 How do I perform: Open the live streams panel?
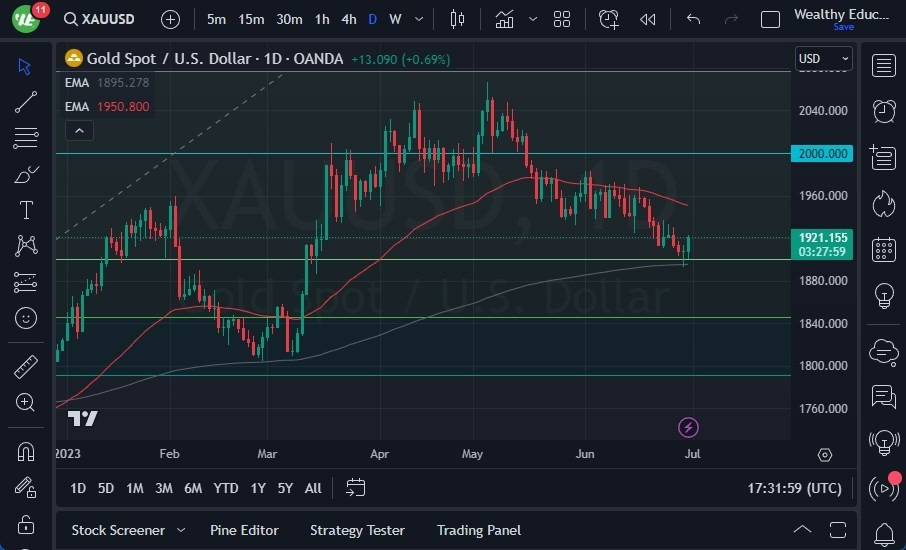pos(883,489)
